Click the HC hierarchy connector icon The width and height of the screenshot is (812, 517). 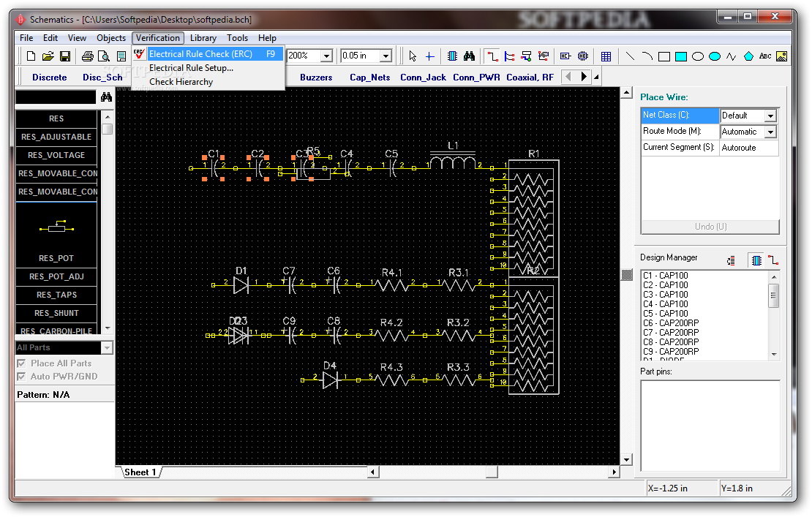pyautogui.click(x=565, y=56)
